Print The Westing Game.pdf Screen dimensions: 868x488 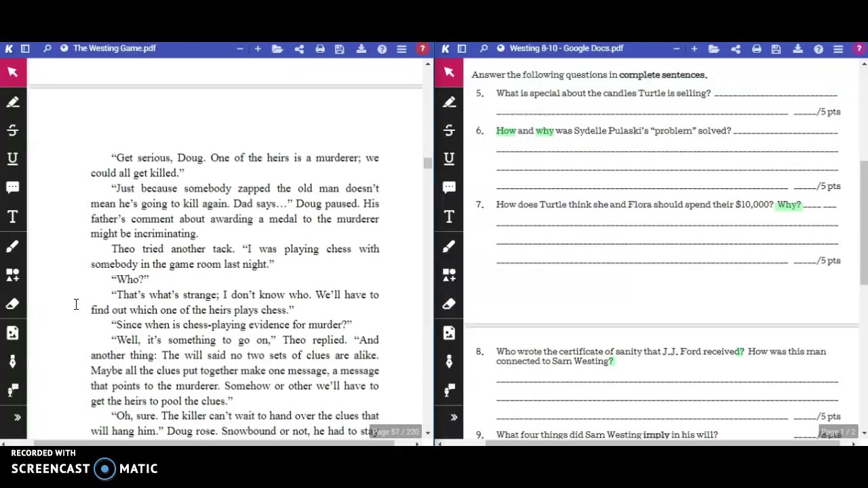(320, 49)
